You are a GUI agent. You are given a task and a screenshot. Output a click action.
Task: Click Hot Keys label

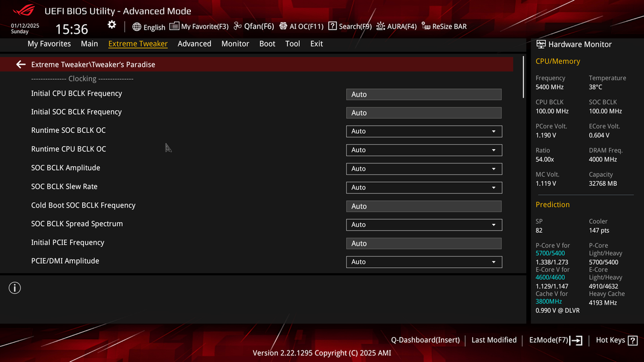tap(610, 340)
